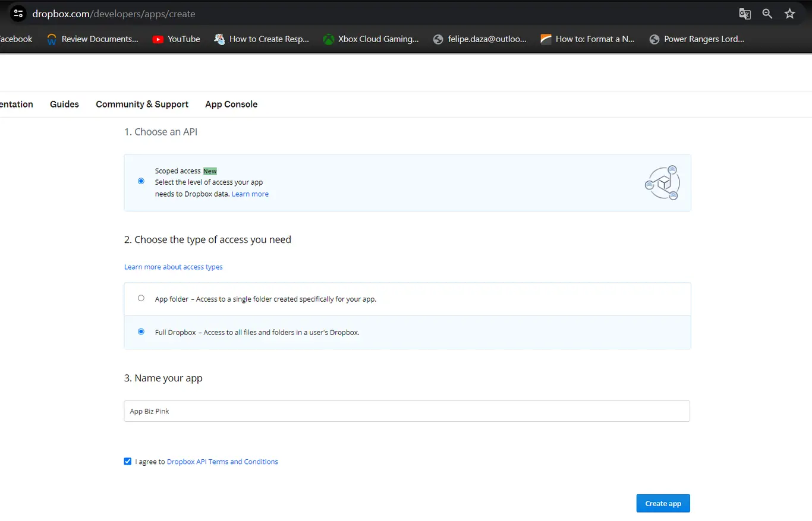
Task: Open the How to: Format a N... bookmark
Action: (x=587, y=39)
